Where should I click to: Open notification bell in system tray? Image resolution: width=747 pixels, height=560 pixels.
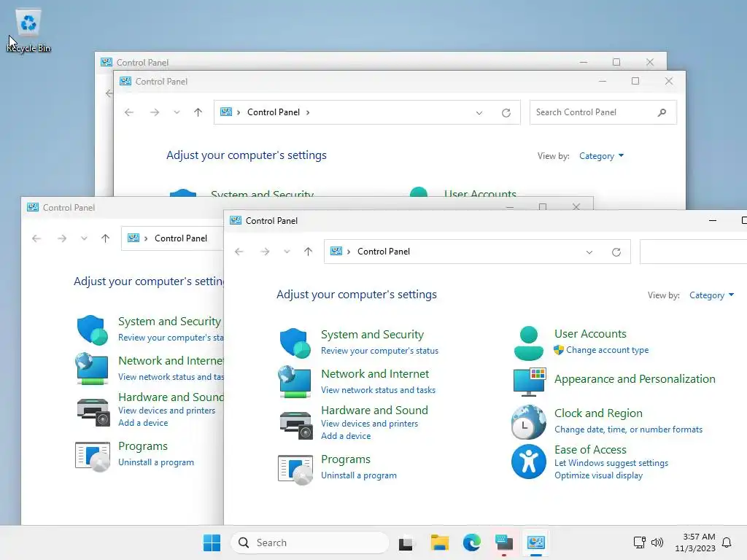[x=727, y=542]
